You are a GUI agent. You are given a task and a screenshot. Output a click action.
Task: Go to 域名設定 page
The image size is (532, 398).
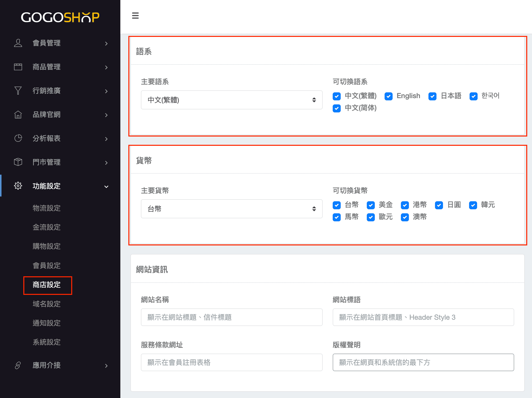(47, 304)
